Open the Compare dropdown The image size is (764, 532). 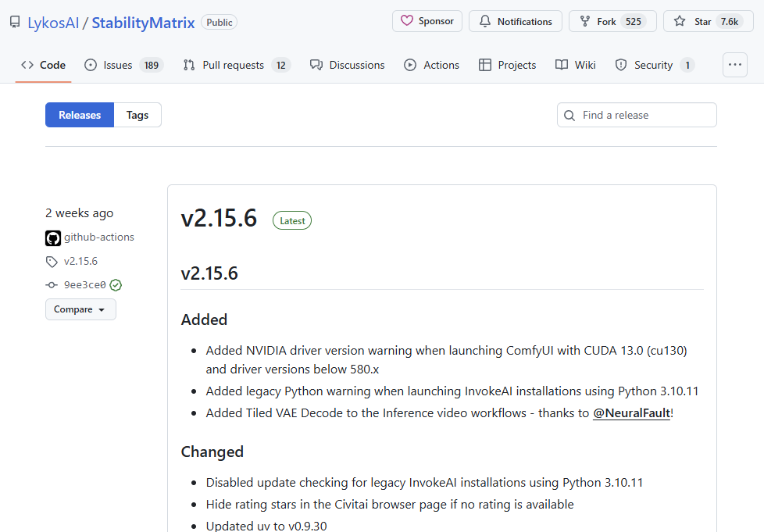80,309
